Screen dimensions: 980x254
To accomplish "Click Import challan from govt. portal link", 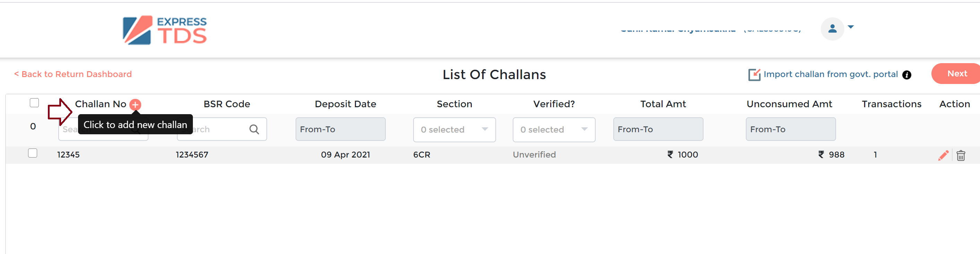I will (x=830, y=74).
